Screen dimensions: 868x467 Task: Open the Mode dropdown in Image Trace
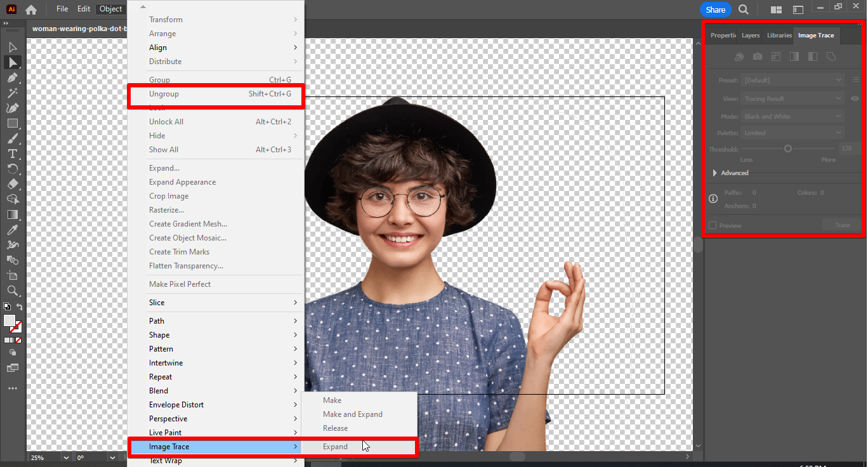[791, 115]
